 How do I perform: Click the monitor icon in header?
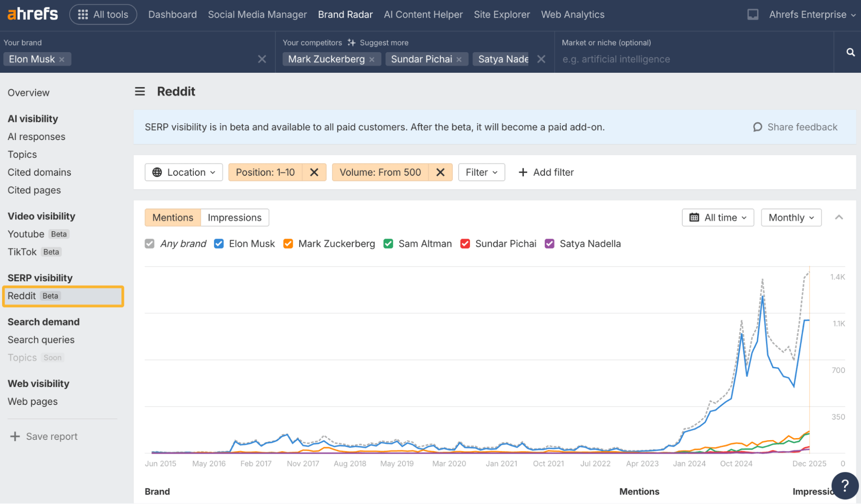(752, 15)
